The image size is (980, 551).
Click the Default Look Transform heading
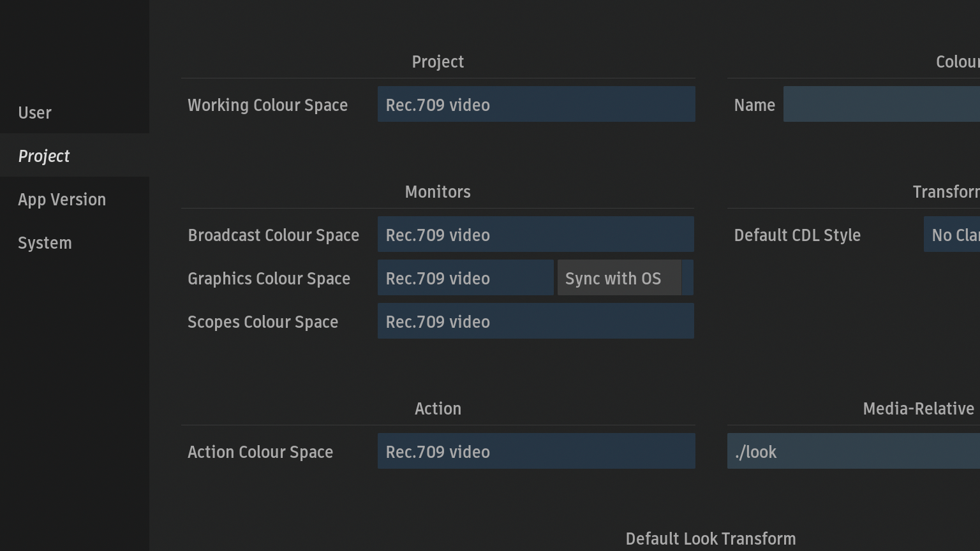[x=710, y=539]
